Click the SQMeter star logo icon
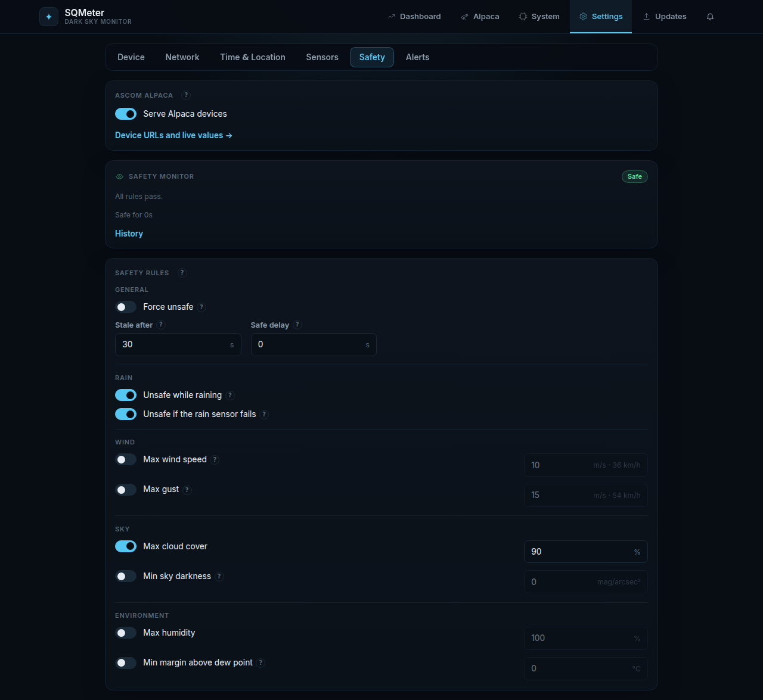Image resolution: width=763 pixels, height=700 pixels. (49, 17)
